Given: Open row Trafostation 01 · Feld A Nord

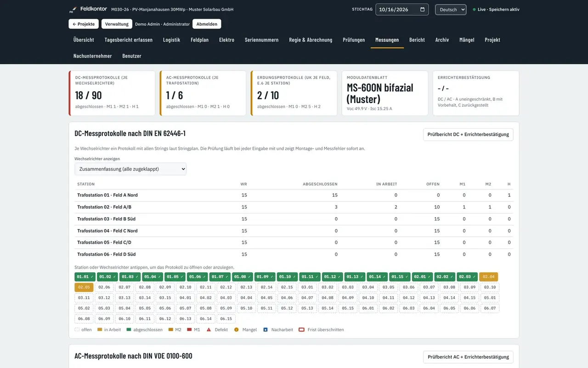Looking at the screenshot, I should [294, 195].
